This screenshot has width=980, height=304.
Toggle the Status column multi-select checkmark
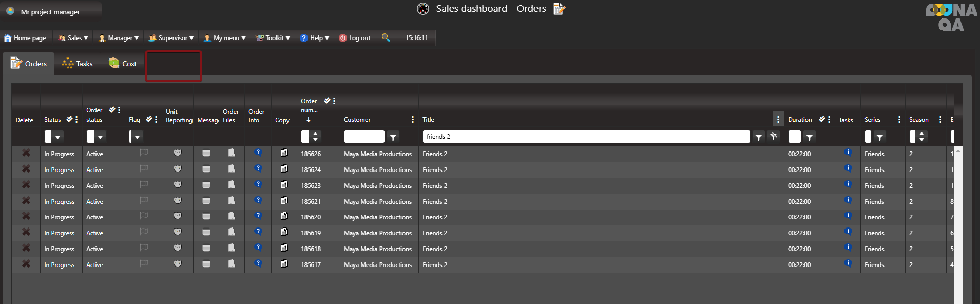click(x=69, y=119)
